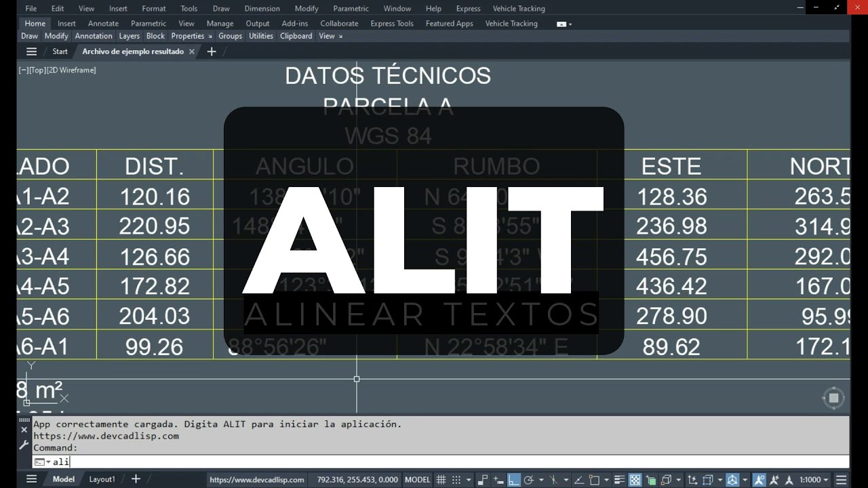Open polar tracking angle dropdown
This screenshot has height=488, width=868.
point(541,480)
